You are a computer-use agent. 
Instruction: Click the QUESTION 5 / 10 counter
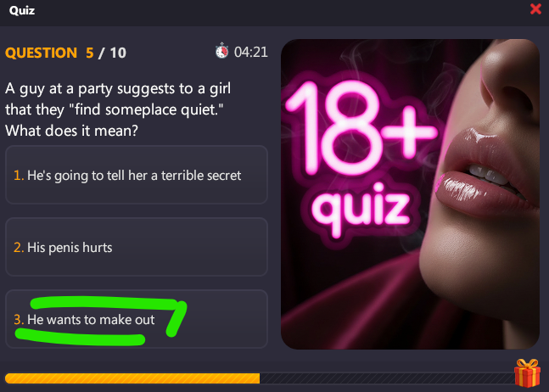click(65, 53)
